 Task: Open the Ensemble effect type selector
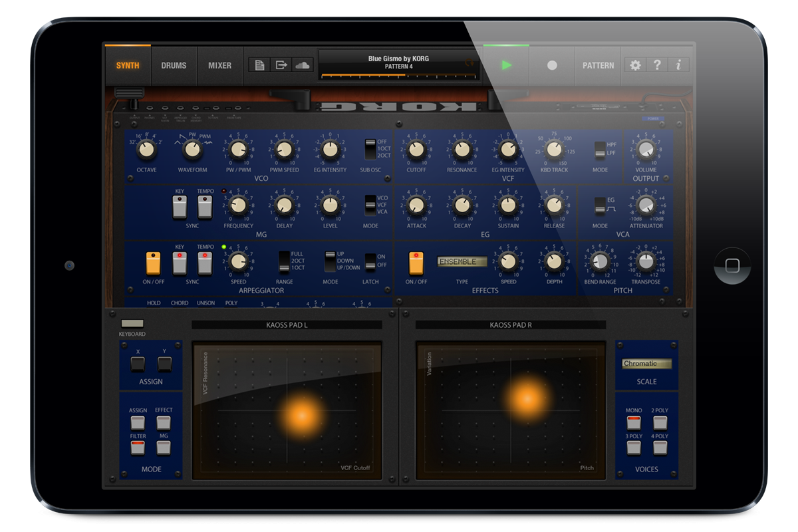click(462, 262)
